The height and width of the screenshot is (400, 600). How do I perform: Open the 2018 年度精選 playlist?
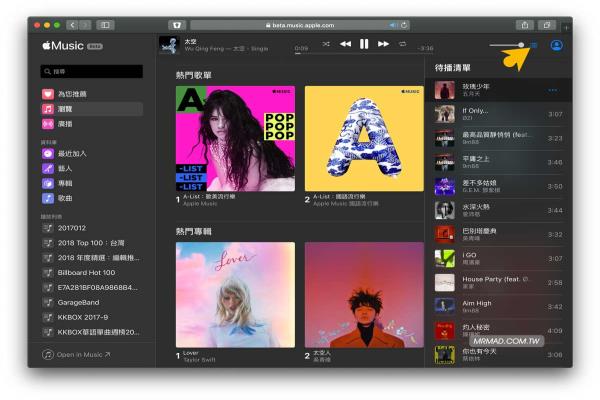92,258
